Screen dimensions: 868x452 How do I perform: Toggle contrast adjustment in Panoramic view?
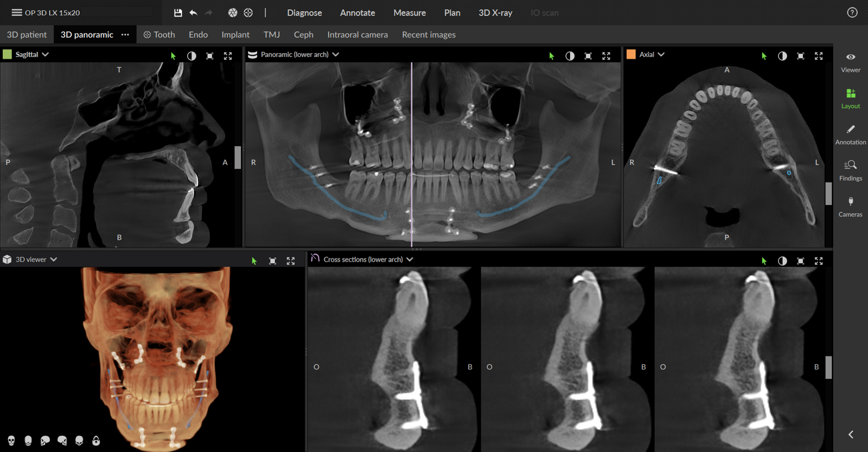(570, 56)
